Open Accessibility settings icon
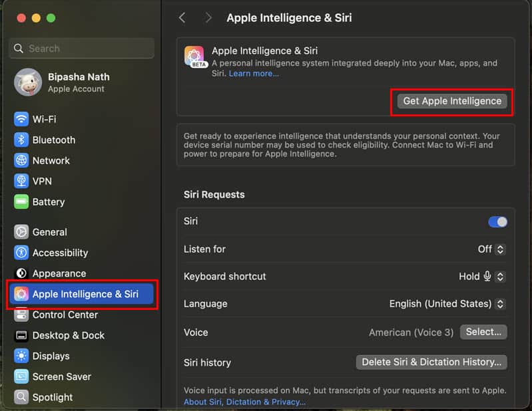The height and width of the screenshot is (411, 532). pos(21,253)
